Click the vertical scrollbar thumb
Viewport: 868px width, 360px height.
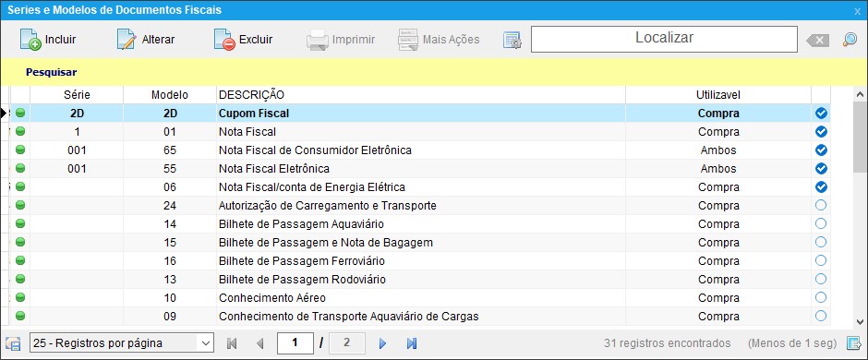[859, 138]
